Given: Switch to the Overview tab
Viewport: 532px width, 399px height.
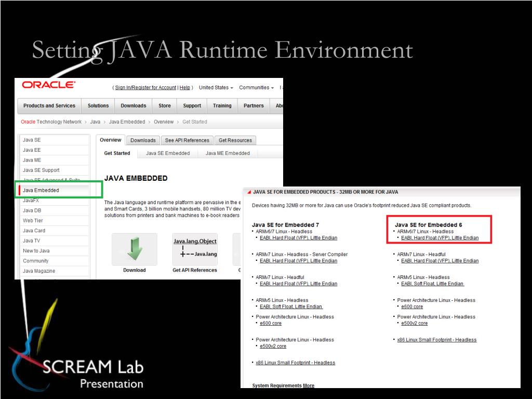Looking at the screenshot, I should coord(111,140).
